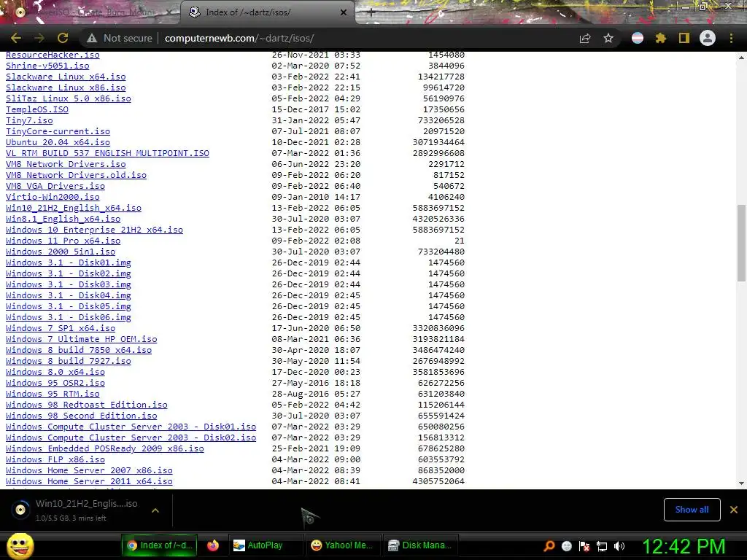Open Disk Management taskbar window

click(x=421, y=545)
